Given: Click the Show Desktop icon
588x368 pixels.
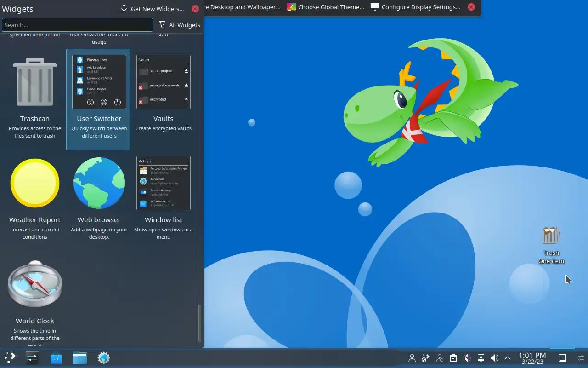Looking at the screenshot, I should coord(562,358).
